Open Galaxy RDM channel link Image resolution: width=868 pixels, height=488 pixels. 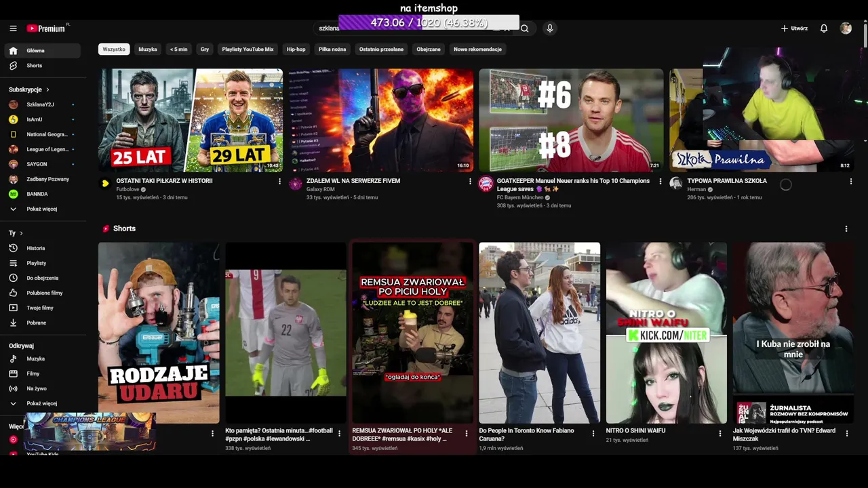[x=321, y=190]
